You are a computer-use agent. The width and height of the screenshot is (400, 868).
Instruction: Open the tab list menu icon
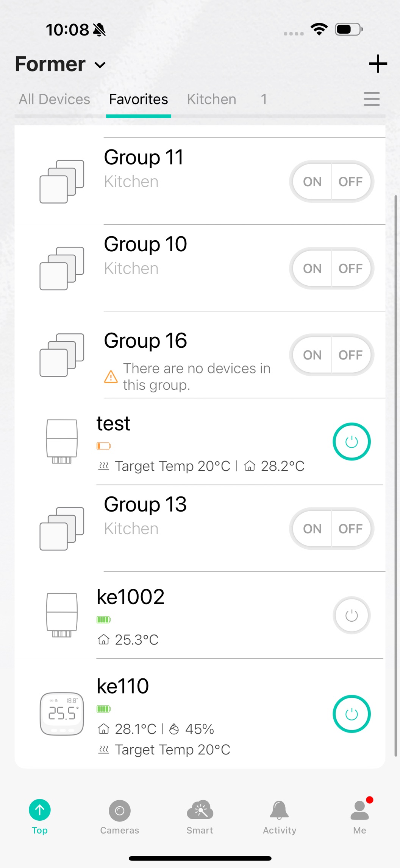[371, 99]
